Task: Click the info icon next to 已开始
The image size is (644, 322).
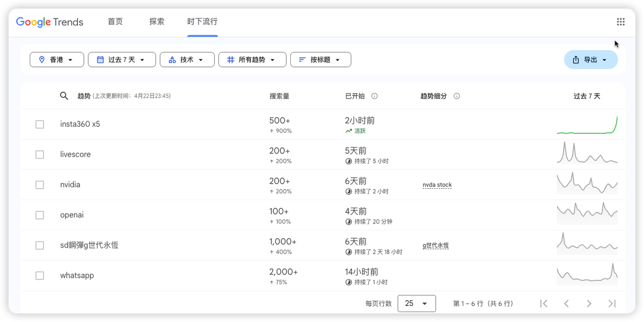Action: pyautogui.click(x=374, y=96)
